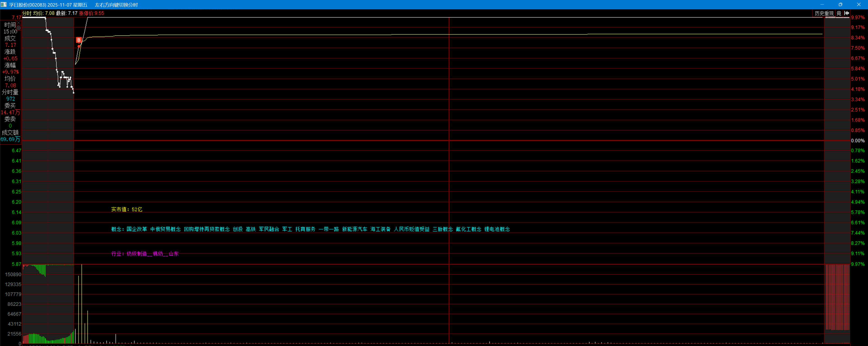This screenshot has height=346, width=868.
Task: Open the 锂电池概念 concept tag
Action: [x=497, y=229]
